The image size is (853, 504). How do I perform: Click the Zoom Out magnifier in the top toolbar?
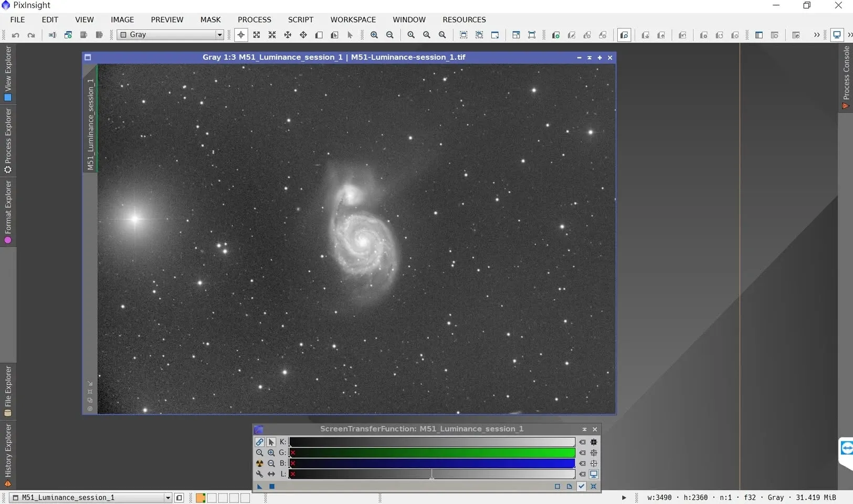coord(390,35)
